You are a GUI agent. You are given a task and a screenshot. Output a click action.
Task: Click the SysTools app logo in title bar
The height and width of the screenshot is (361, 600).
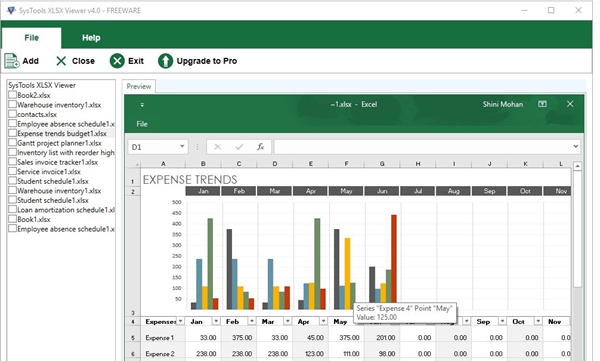[11, 10]
